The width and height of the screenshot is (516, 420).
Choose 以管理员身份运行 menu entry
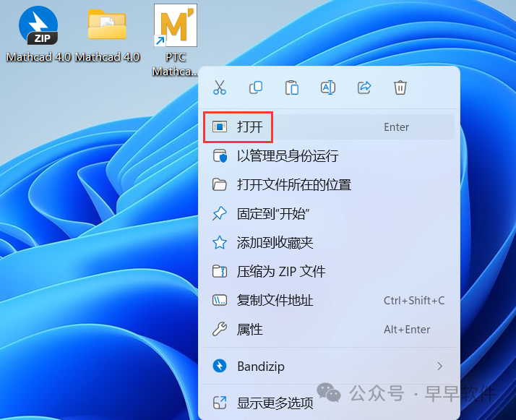329,156
